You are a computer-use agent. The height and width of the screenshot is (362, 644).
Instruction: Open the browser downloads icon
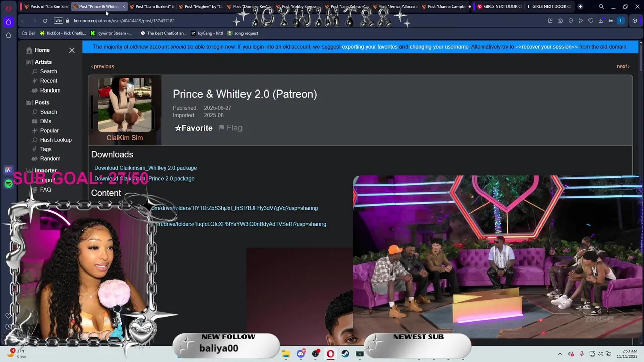pos(601,21)
